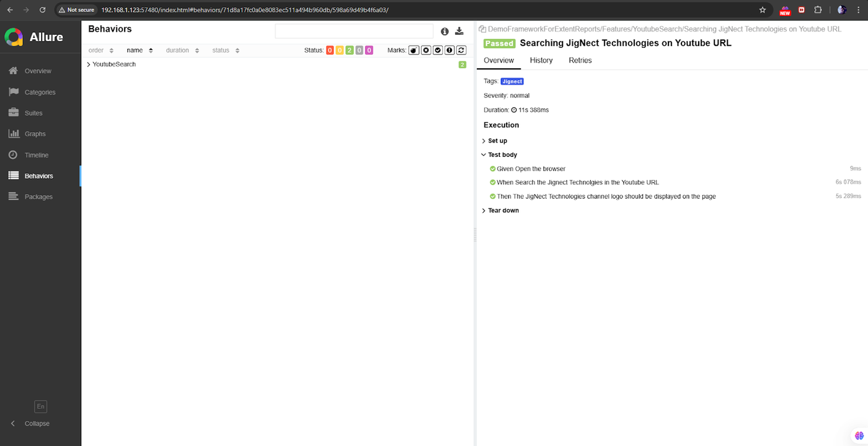The height and width of the screenshot is (446, 868).
Task: Select Graphs in the sidebar
Action: coord(35,134)
